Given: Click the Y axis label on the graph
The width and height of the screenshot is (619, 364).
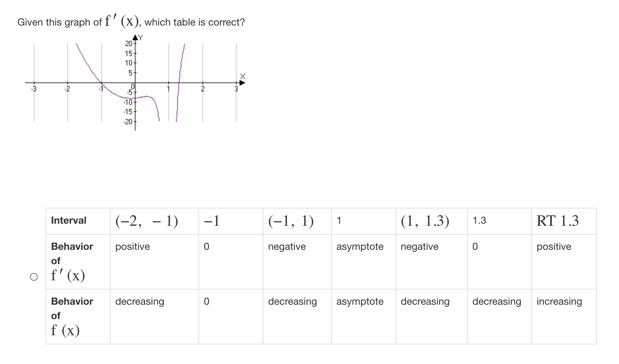Looking at the screenshot, I should (x=140, y=36).
